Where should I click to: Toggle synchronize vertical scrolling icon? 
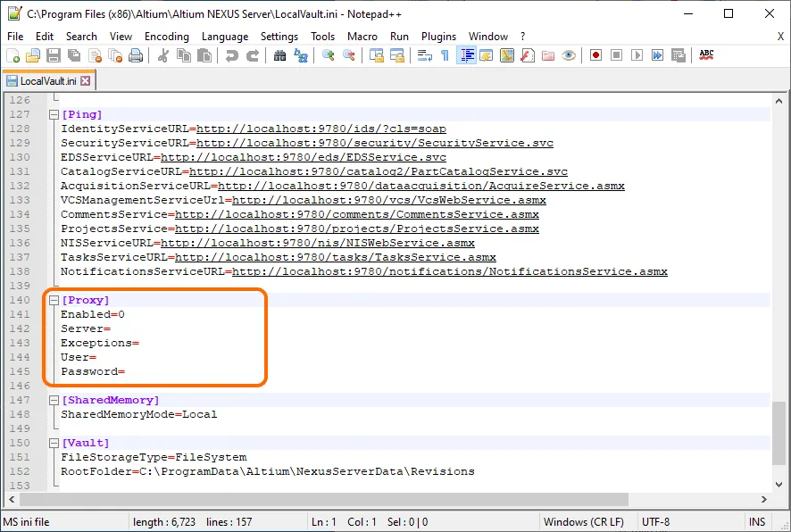coord(377,55)
